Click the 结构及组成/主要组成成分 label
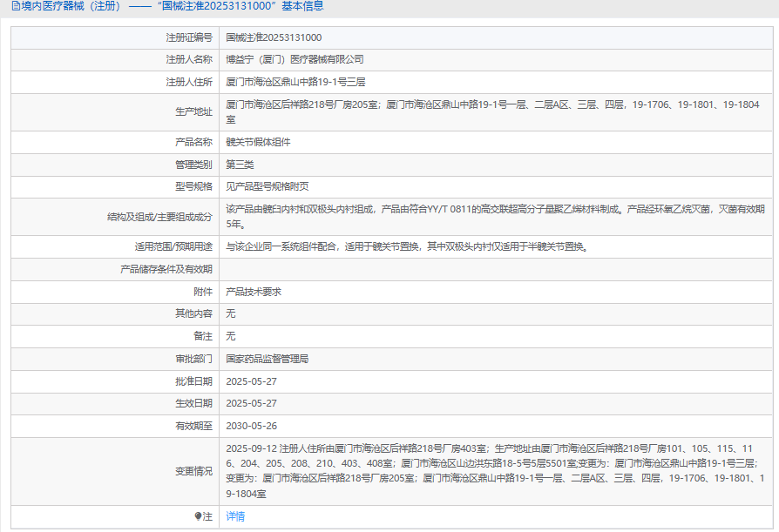779x532 pixels. 159,217
